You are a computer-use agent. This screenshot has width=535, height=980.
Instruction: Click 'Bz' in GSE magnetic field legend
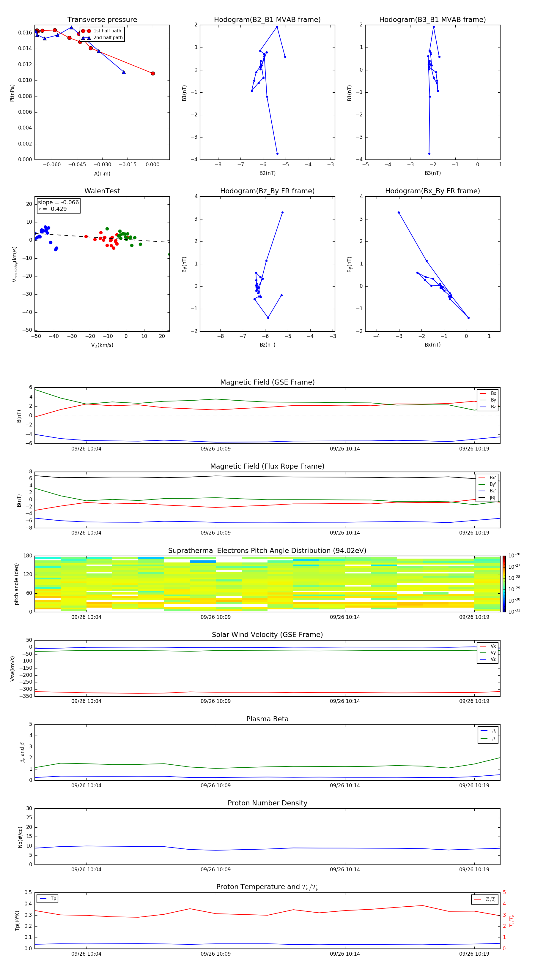[x=488, y=407]
